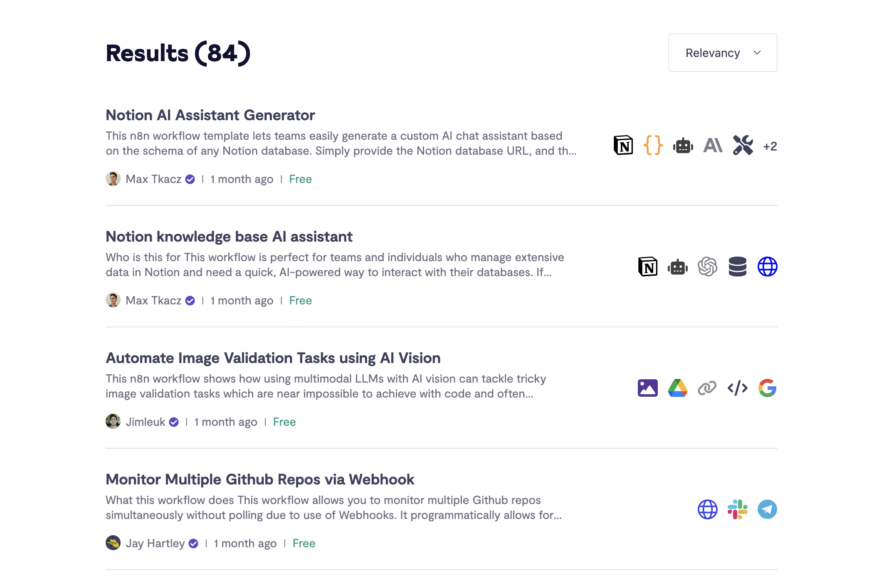Open the Notion AI Assistant Generator template
This screenshot has height=588, width=879.
[x=210, y=115]
